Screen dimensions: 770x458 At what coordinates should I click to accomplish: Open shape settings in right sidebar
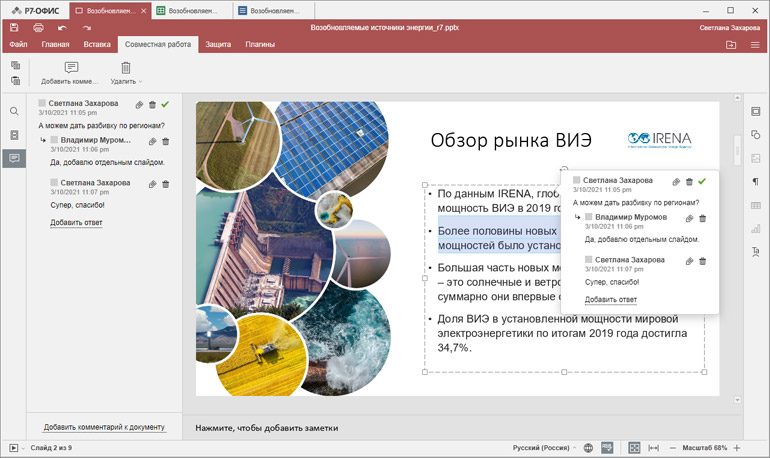point(755,135)
